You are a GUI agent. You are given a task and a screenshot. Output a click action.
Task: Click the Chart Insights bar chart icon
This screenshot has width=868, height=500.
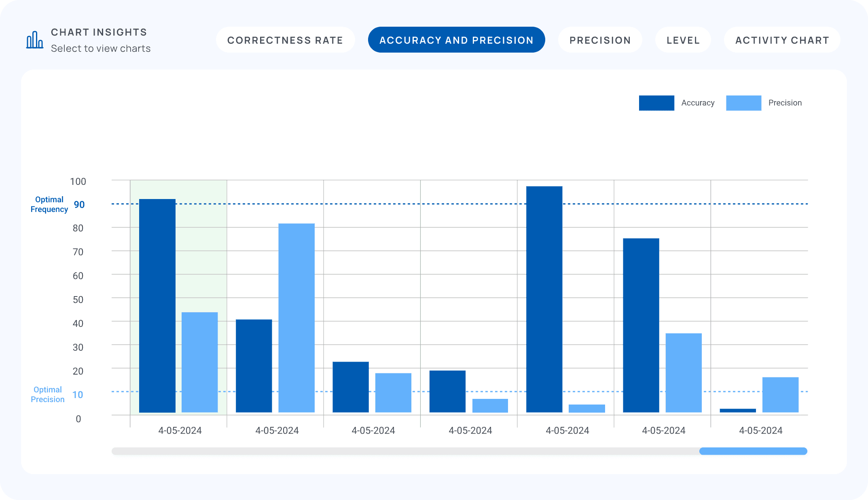click(x=35, y=40)
